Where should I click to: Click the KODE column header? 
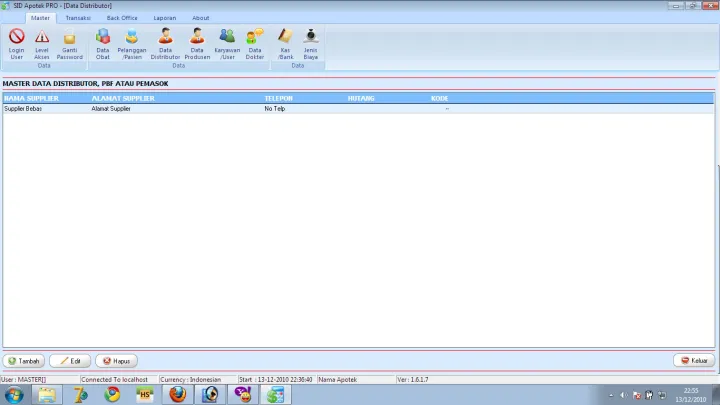439,98
